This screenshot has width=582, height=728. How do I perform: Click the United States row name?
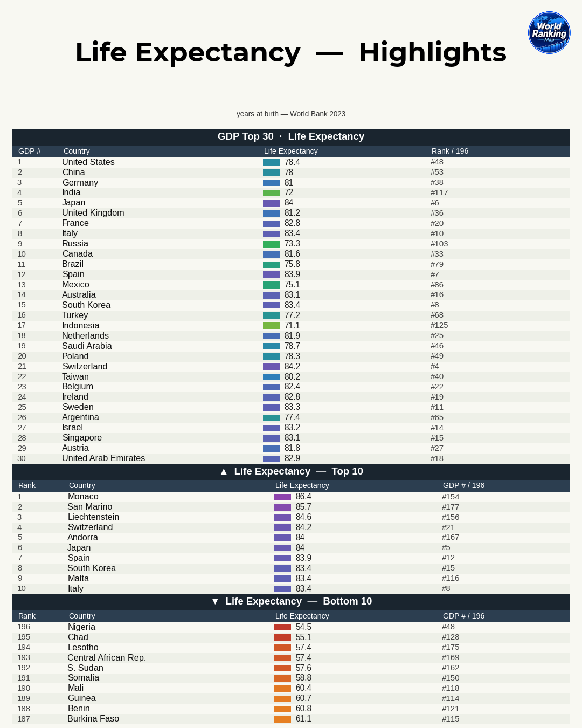click(x=88, y=162)
